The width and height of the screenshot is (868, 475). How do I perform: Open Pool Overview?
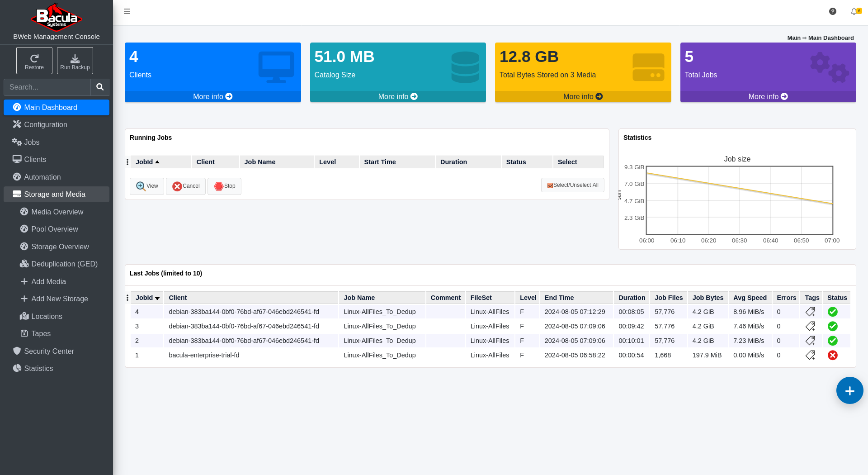[x=57, y=229]
